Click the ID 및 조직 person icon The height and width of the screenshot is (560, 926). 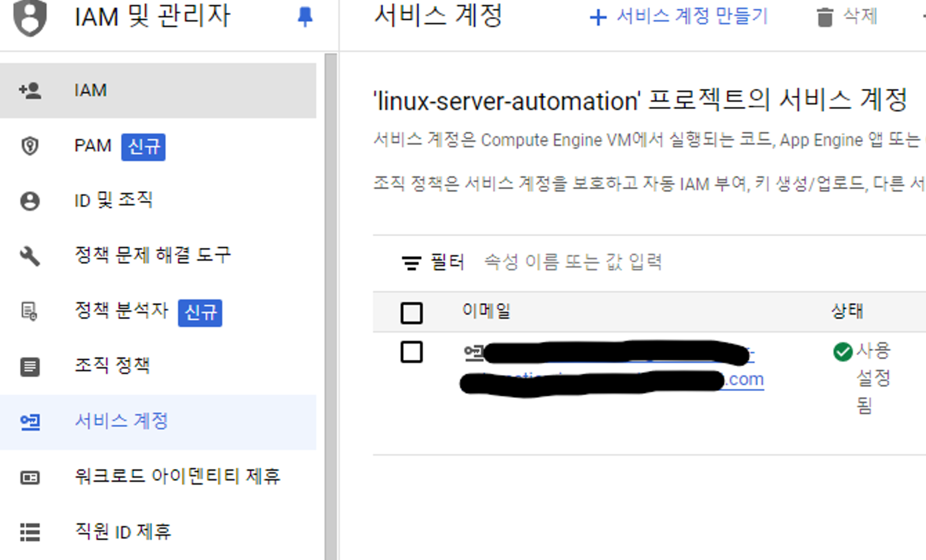(x=30, y=201)
